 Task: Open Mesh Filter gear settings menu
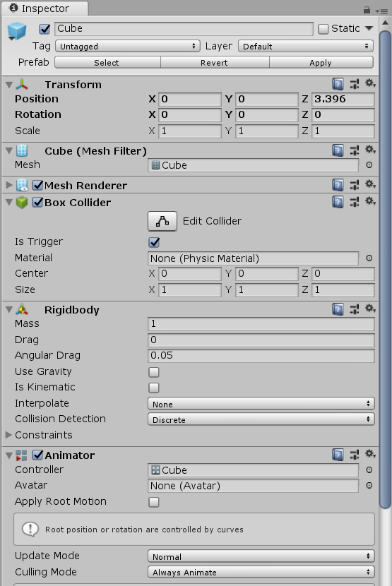click(370, 150)
